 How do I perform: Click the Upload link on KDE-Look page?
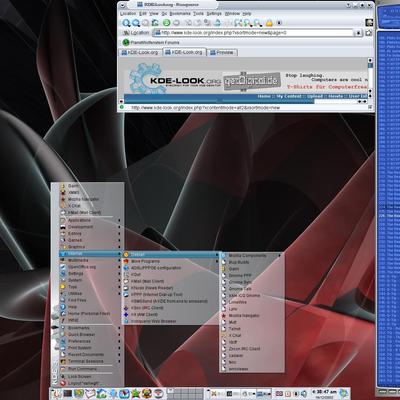315,97
